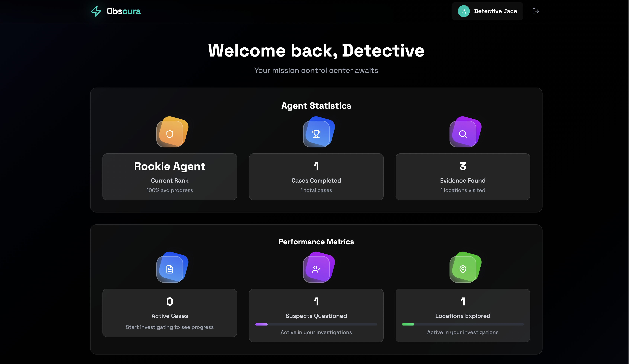The height and width of the screenshot is (364, 629).
Task: Open the Evidence Found stat card
Action: [463, 177]
